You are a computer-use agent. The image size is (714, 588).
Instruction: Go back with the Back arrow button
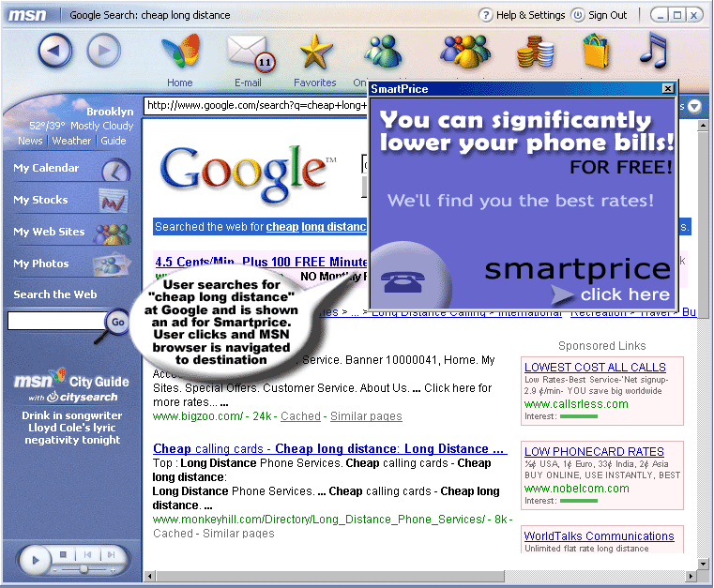point(54,51)
